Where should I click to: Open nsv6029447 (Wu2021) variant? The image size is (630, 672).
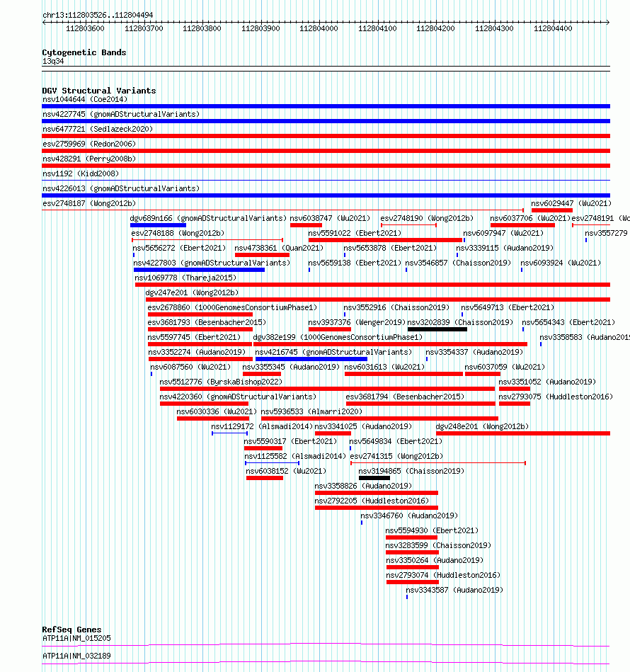(571, 203)
